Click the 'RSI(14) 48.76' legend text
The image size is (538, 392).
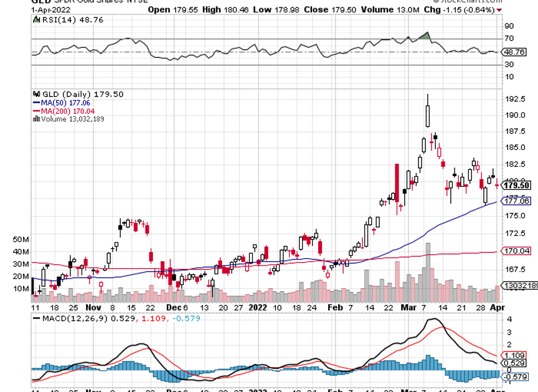tap(72, 20)
